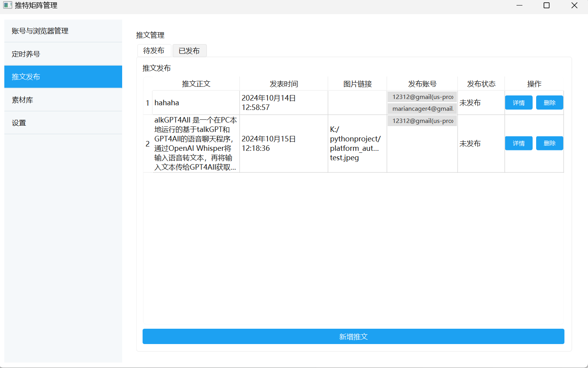Screen dimensions: 588x368
Task: Select the test.jpeg image path cell
Action: click(357, 144)
